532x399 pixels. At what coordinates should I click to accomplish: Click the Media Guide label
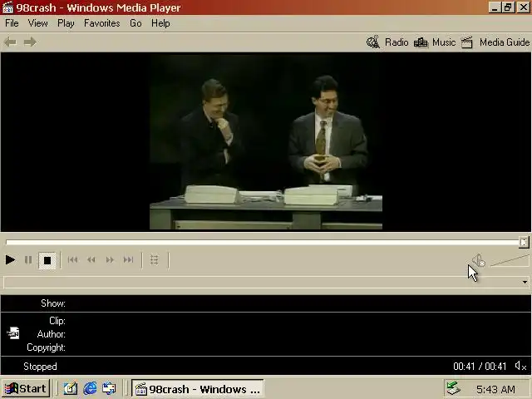[505, 42]
